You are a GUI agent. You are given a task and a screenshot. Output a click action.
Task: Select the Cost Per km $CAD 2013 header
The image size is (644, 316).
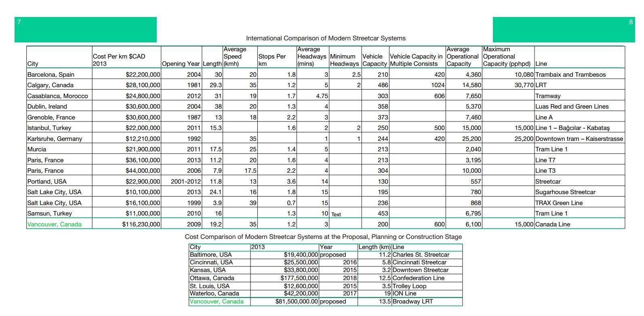coord(119,60)
